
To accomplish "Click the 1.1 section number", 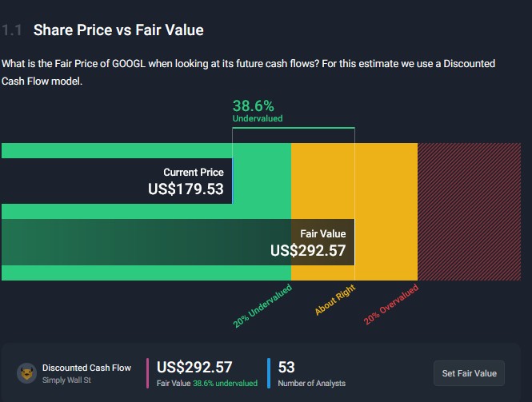I will (x=11, y=30).
